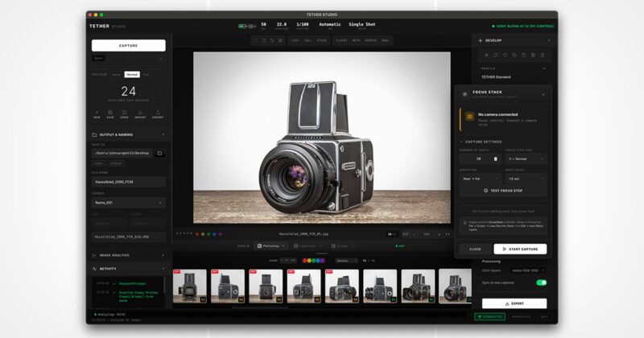Open image in Bridge
Screen dimensions: 644x338
pos(345,246)
